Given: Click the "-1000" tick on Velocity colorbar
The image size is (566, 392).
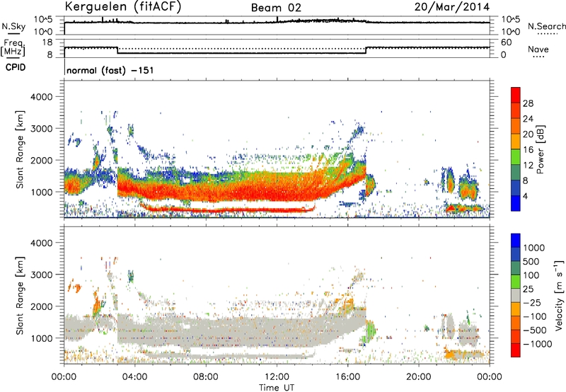Looking at the screenshot, I should tap(537, 344).
